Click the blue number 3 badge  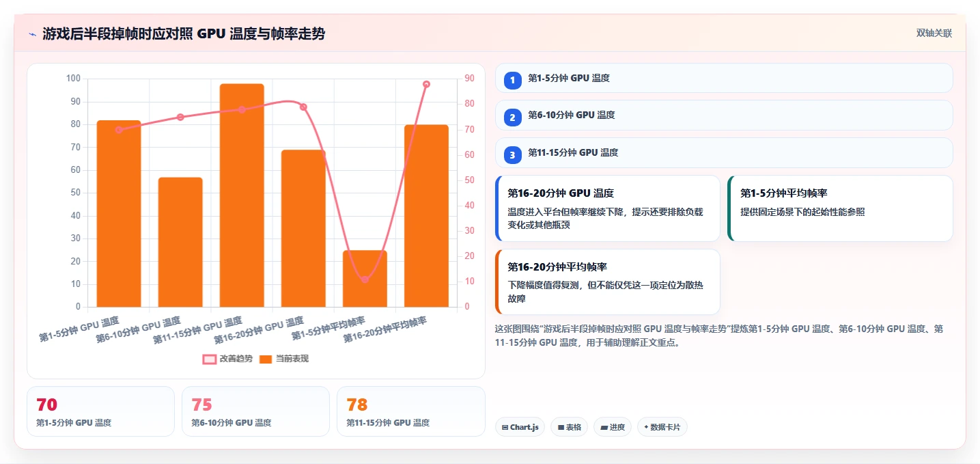(512, 155)
